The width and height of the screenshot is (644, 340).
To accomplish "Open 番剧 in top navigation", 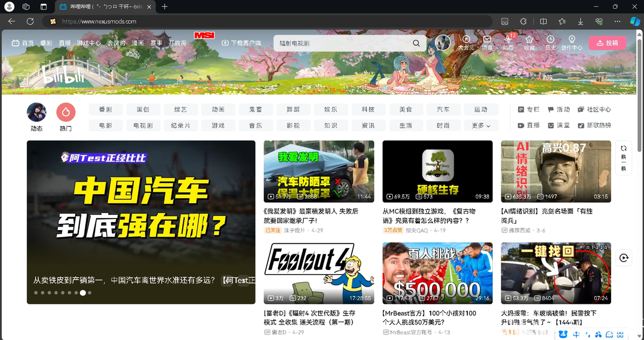I will point(46,43).
